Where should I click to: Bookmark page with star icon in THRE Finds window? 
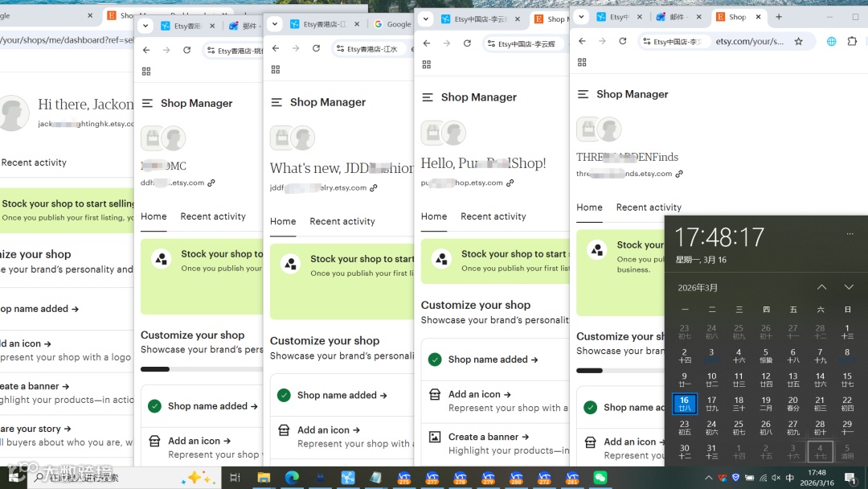pos(798,41)
